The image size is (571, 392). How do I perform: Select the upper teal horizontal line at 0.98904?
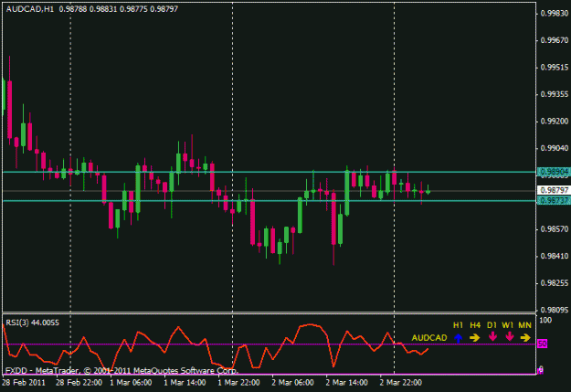270,172
